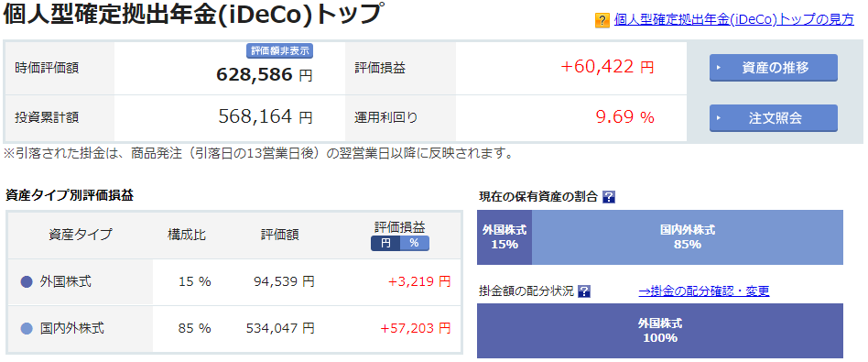Click arrow icon on 注文照会 button

(719, 118)
